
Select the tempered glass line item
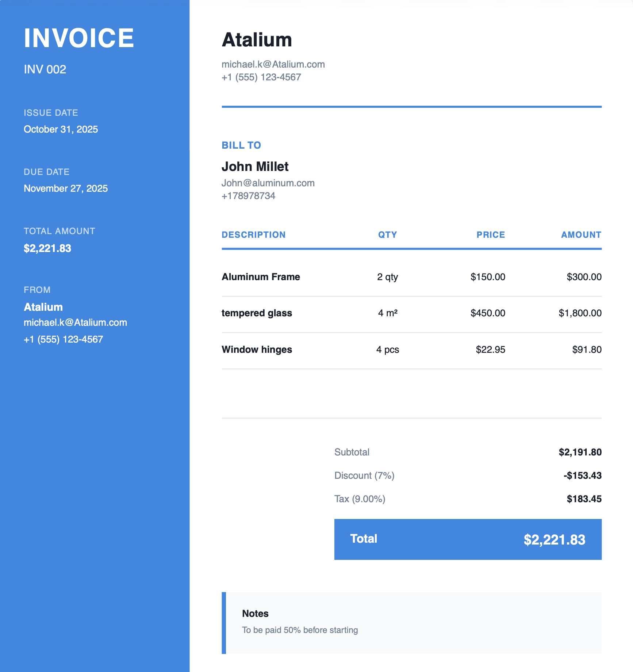point(257,313)
